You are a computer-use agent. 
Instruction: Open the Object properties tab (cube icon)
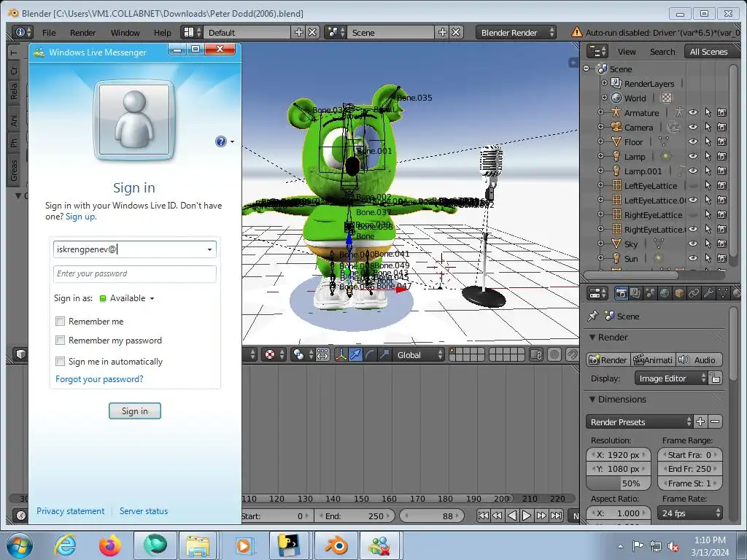click(679, 293)
